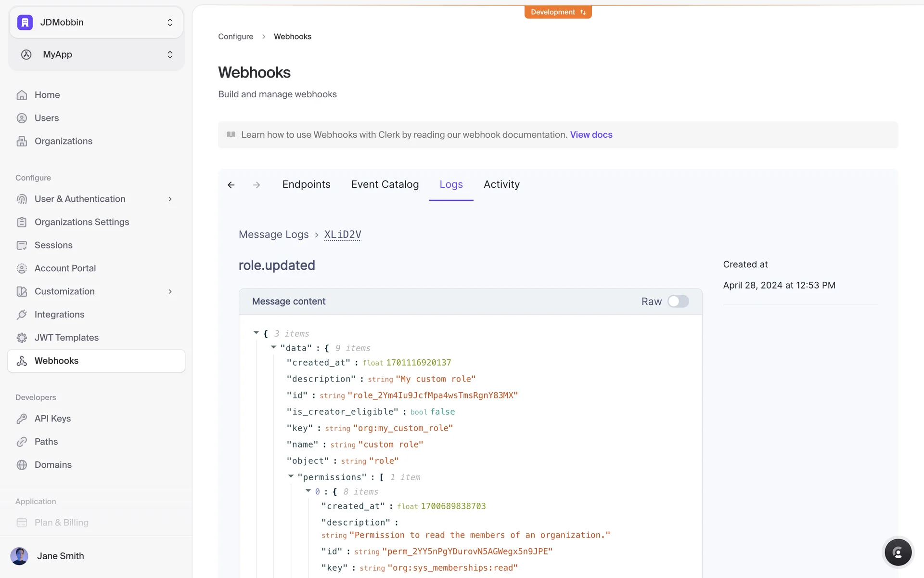Screen dimensions: 924x578
Task: Open the MyApp application selector
Action: [96, 54]
